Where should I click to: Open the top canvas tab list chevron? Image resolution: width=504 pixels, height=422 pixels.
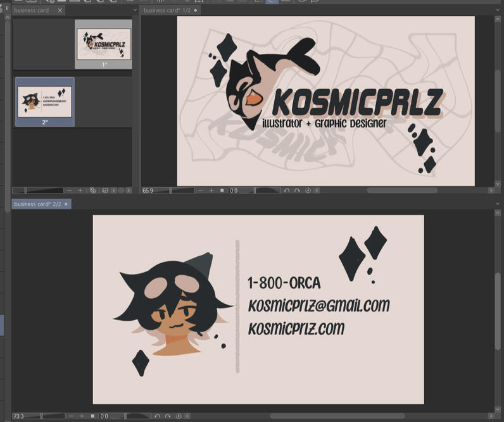498,10
